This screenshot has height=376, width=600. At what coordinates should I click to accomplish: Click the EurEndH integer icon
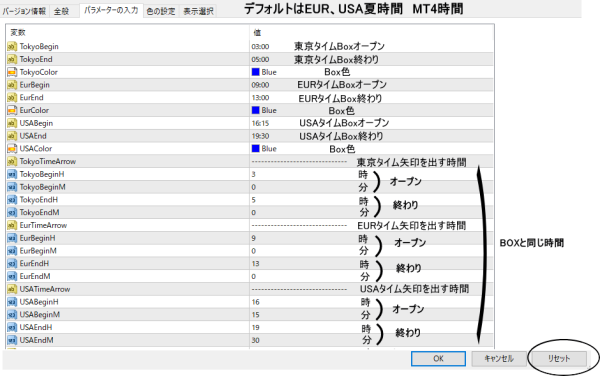(12, 264)
